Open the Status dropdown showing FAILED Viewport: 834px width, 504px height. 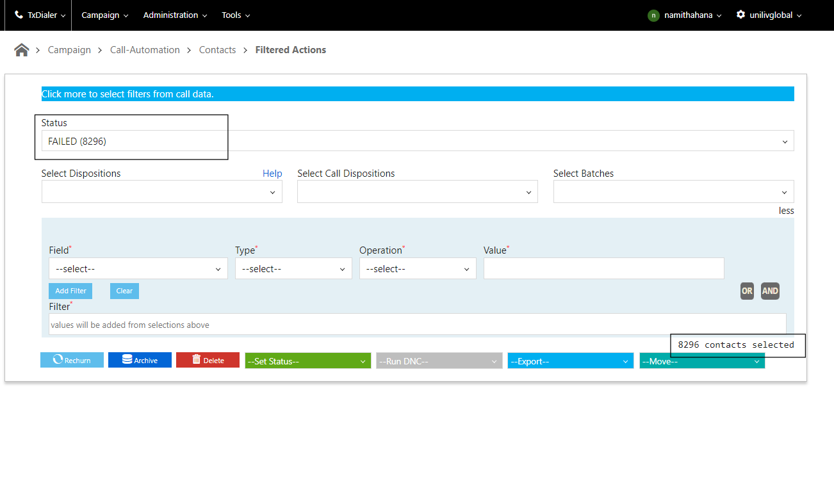tap(417, 142)
